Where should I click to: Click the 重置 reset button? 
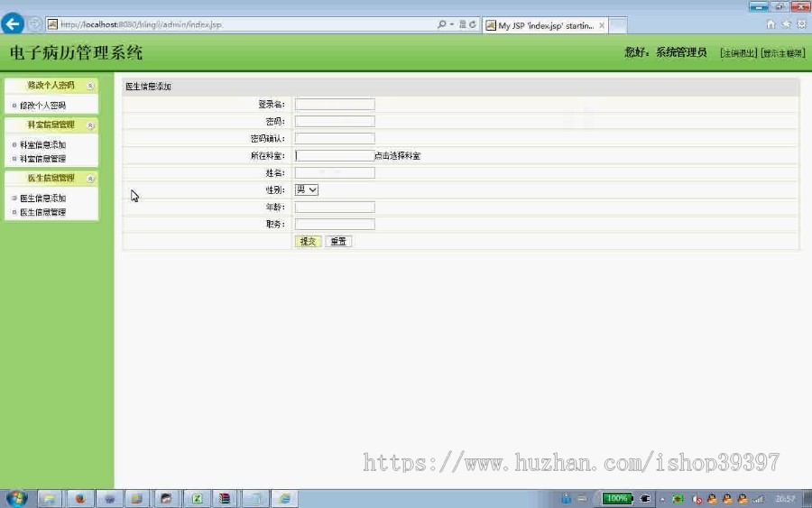point(338,241)
